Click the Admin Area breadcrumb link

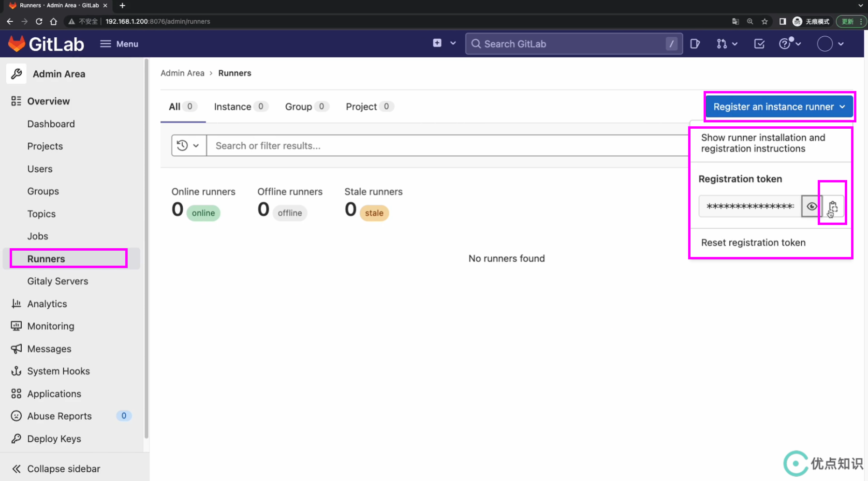point(182,73)
